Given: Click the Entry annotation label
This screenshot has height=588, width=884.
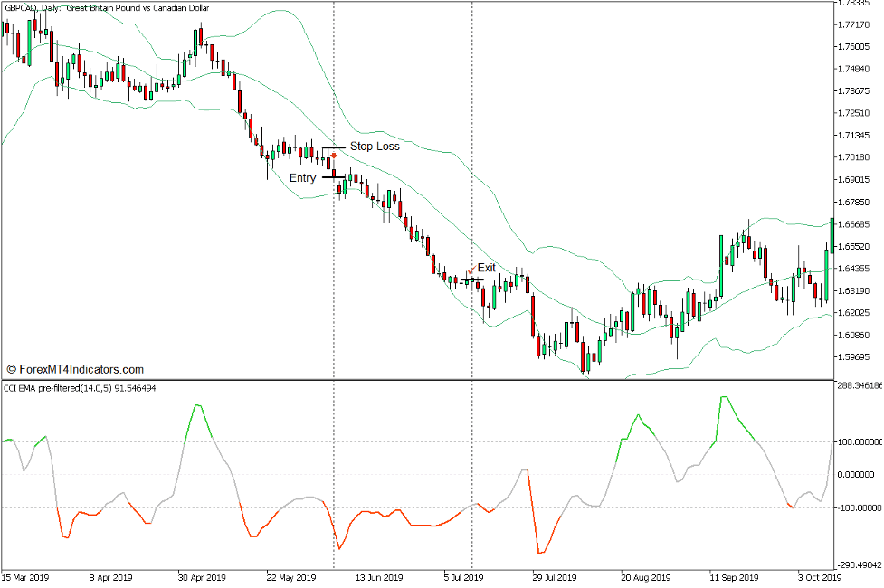Looking at the screenshot, I should point(301,178).
